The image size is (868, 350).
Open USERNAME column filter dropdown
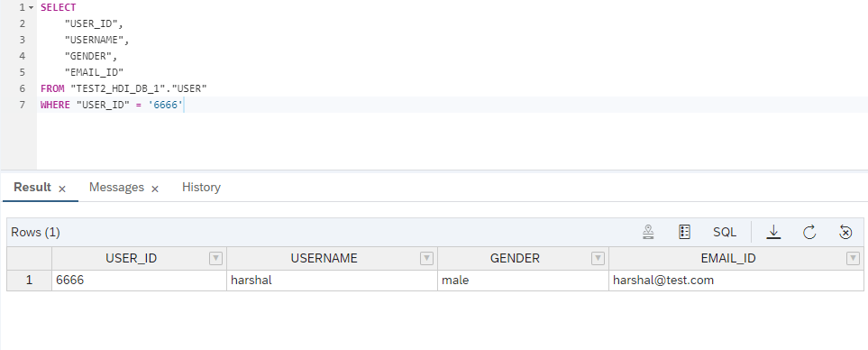coord(427,258)
